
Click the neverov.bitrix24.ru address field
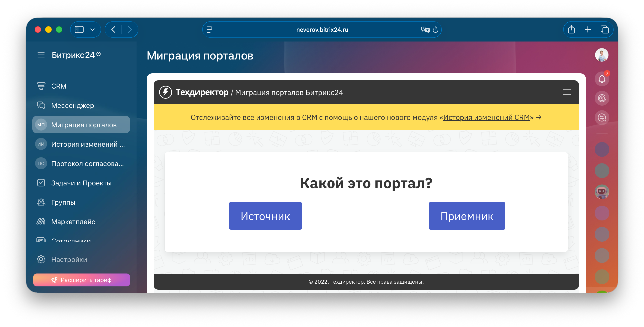(322, 30)
